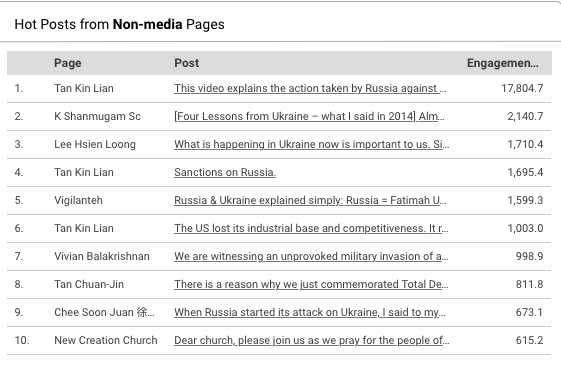561x387 pixels.
Task: Sort table by the Engagement column header
Action: coord(502,63)
